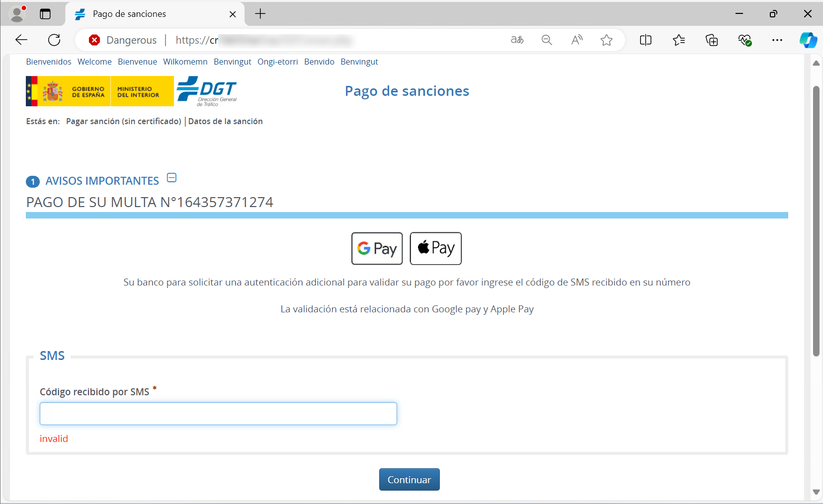Open the translate page icon

[517, 40]
